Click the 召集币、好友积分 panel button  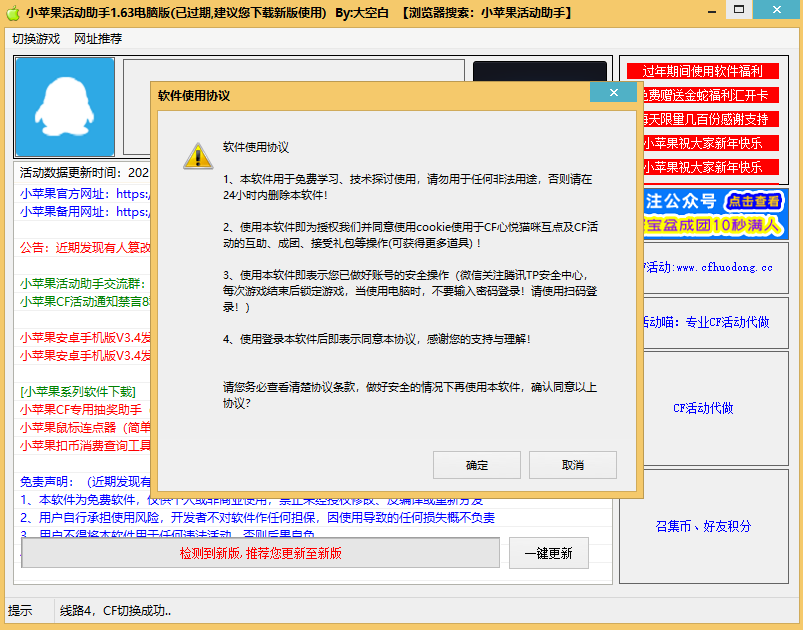703,526
